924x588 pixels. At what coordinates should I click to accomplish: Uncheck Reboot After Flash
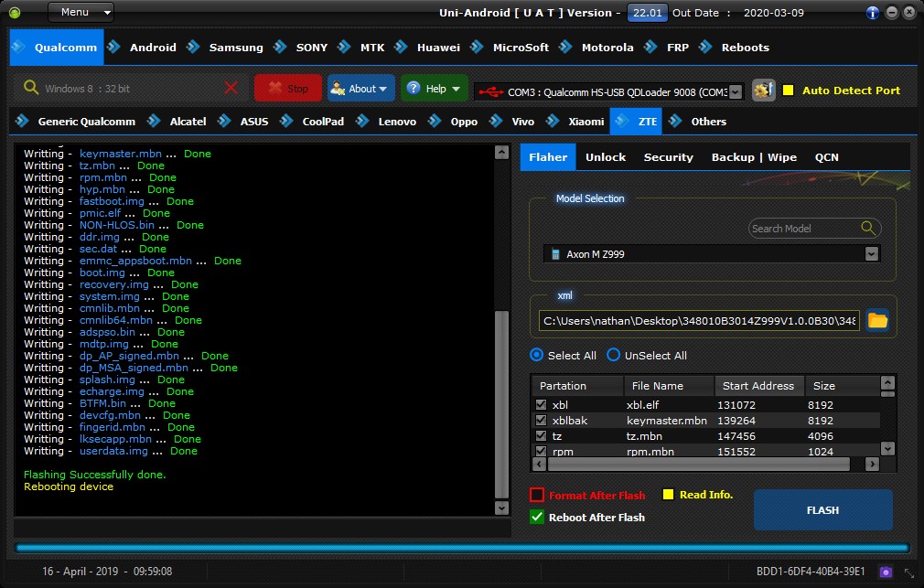[x=536, y=518]
